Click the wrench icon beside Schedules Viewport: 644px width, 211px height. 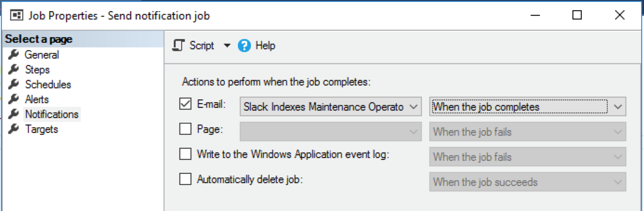pyautogui.click(x=13, y=85)
